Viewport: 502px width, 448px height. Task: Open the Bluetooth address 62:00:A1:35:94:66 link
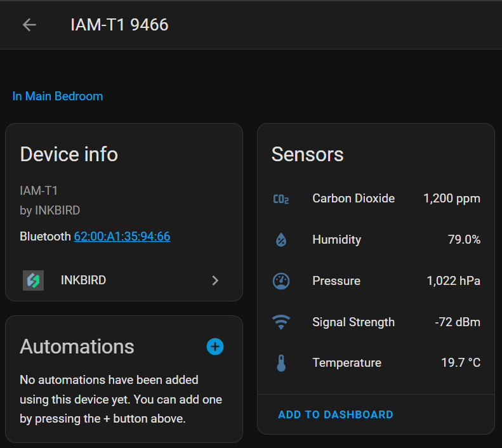click(x=122, y=237)
